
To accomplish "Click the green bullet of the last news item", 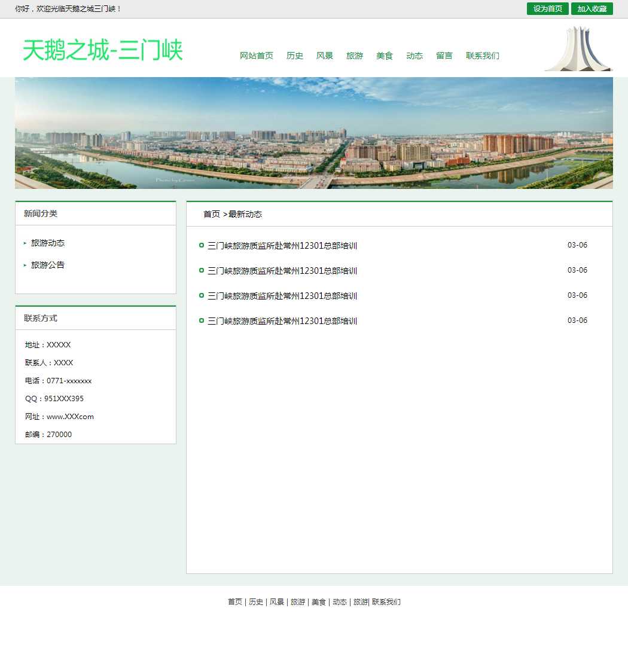I will [x=202, y=321].
